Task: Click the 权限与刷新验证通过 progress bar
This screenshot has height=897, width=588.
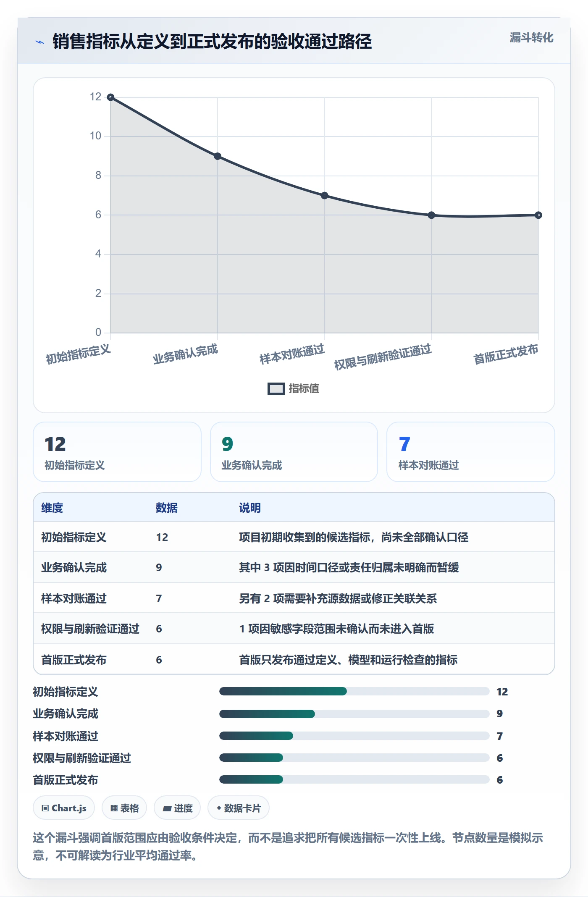Action: (354, 758)
